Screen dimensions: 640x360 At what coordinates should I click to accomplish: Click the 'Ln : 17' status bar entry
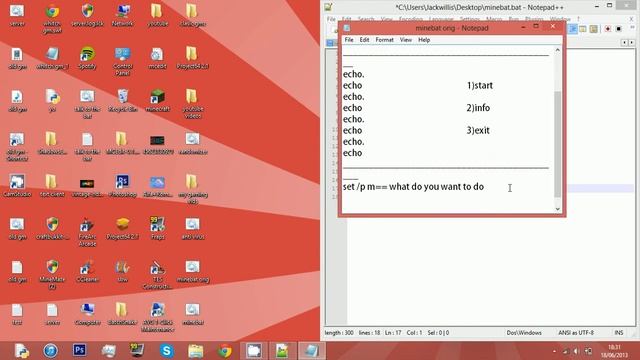(x=393, y=333)
